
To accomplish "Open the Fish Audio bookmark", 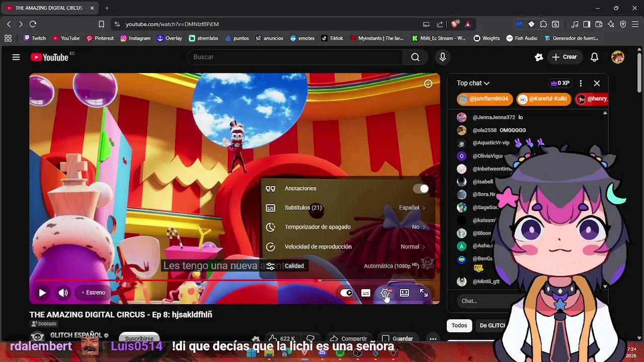I will pyautogui.click(x=522, y=38).
